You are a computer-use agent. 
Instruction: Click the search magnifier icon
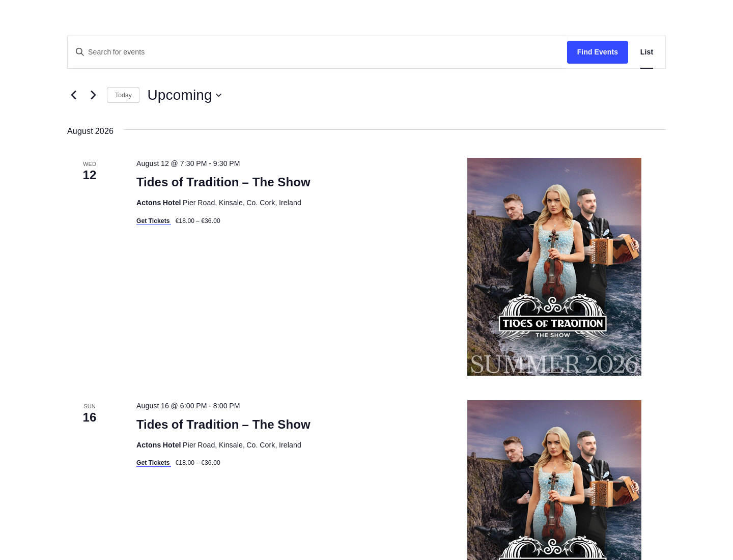point(80,52)
